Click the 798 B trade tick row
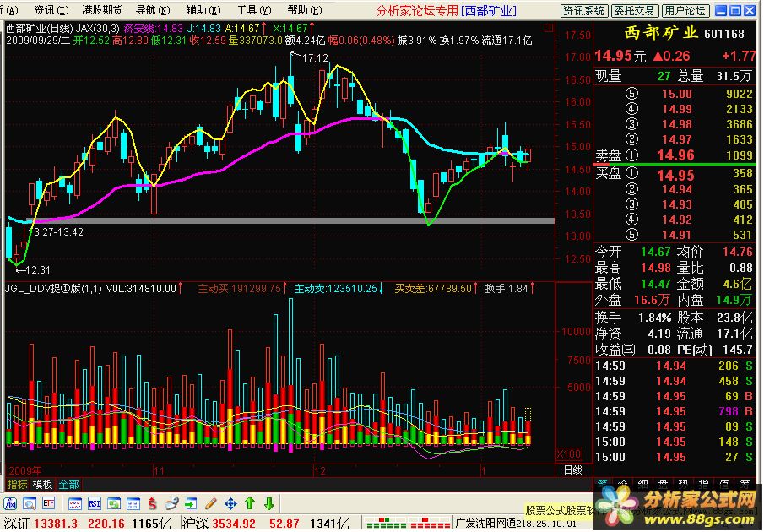Screen dimensions: 764x532 click(x=675, y=411)
